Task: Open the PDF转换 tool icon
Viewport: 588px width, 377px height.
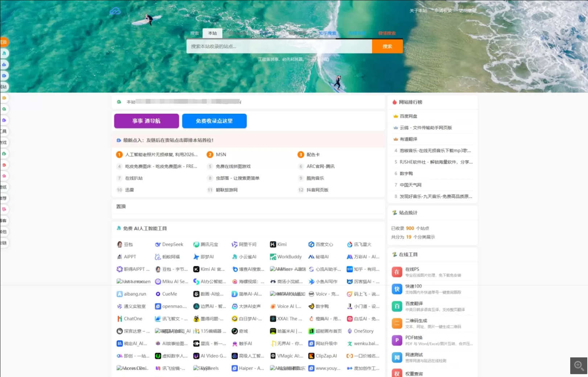Action: point(397,340)
